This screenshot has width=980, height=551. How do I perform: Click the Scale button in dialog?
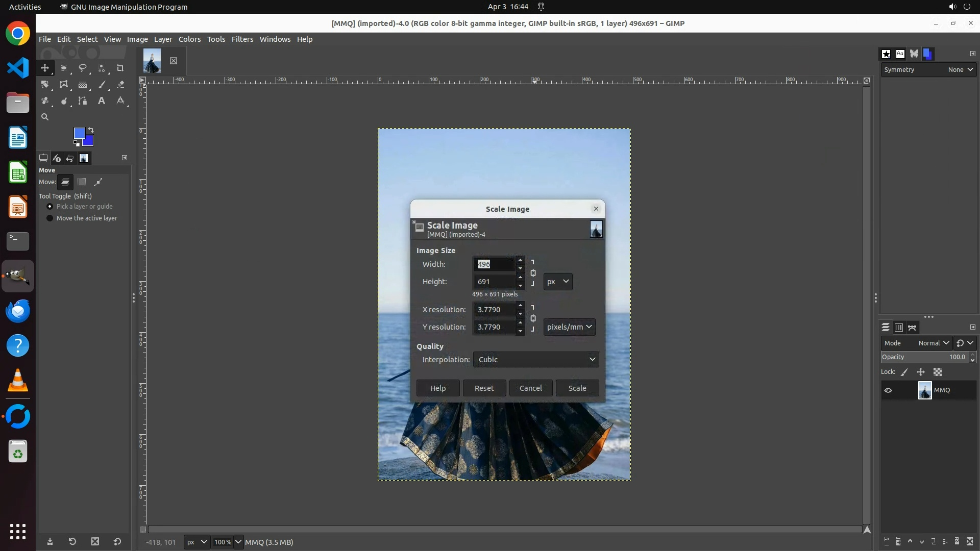tap(577, 388)
